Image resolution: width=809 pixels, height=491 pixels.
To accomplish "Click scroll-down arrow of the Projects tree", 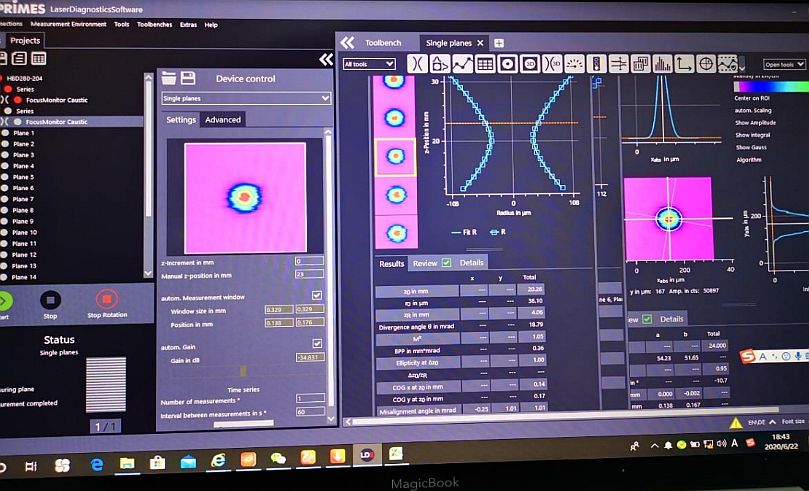I will coord(148,273).
